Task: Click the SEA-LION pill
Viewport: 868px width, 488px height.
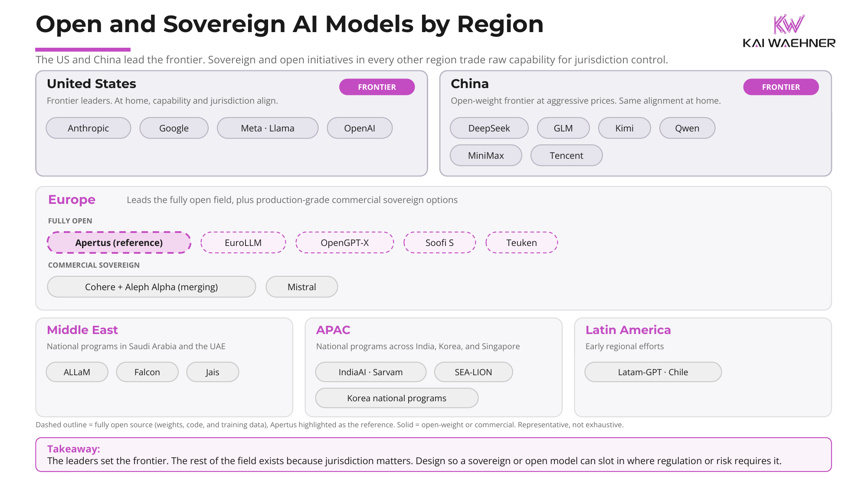Action: 474,372
